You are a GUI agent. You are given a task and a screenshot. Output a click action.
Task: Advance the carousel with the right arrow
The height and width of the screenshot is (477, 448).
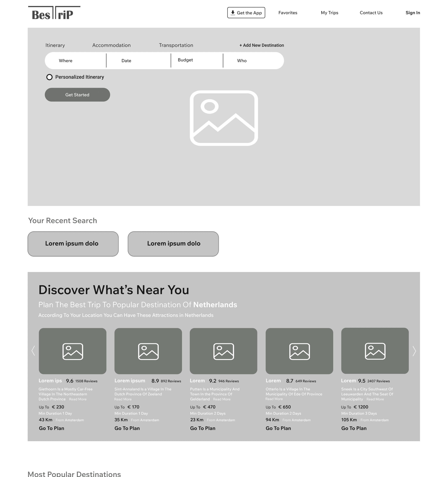point(414,351)
